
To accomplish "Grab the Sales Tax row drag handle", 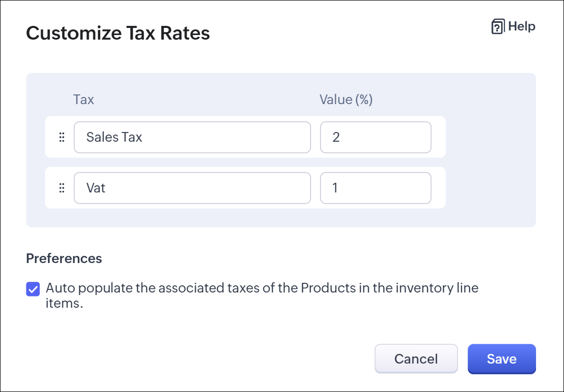I will [62, 137].
